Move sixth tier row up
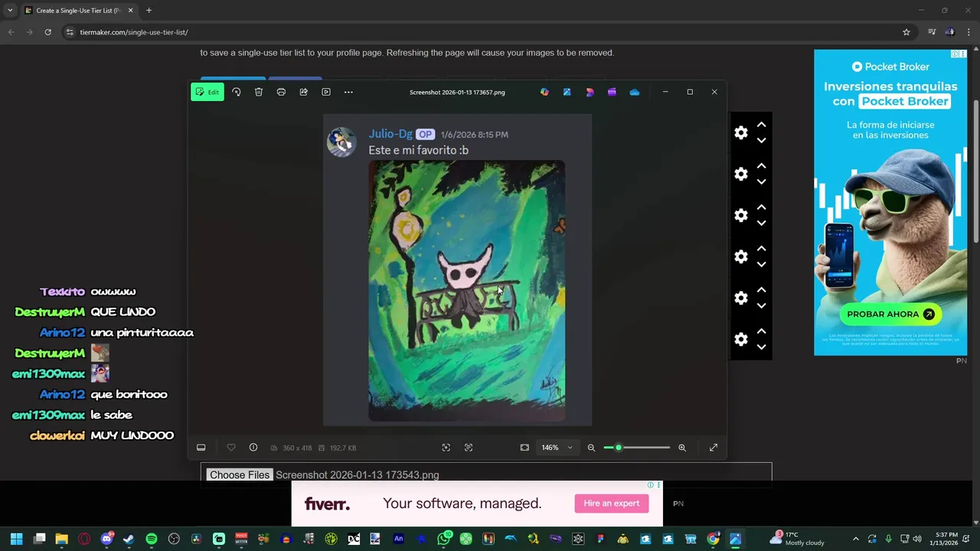Viewport: 980px width, 551px height. coord(761,331)
